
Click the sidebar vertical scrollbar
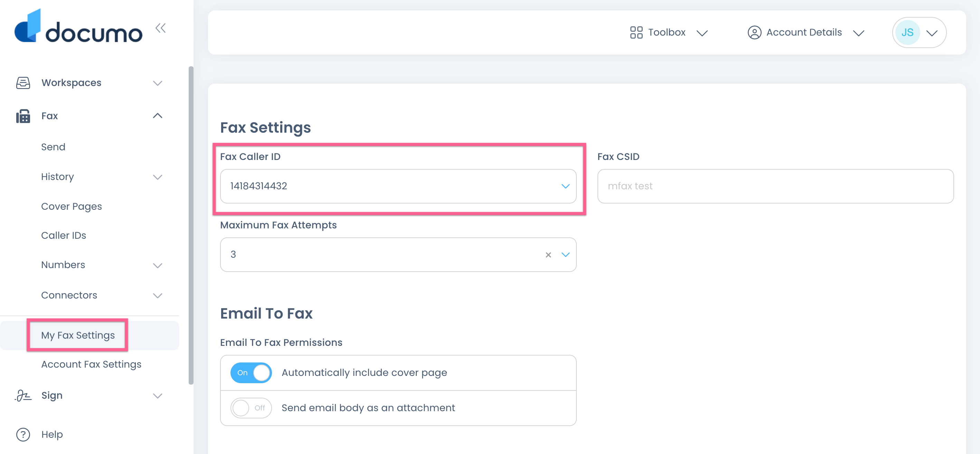tap(191, 225)
